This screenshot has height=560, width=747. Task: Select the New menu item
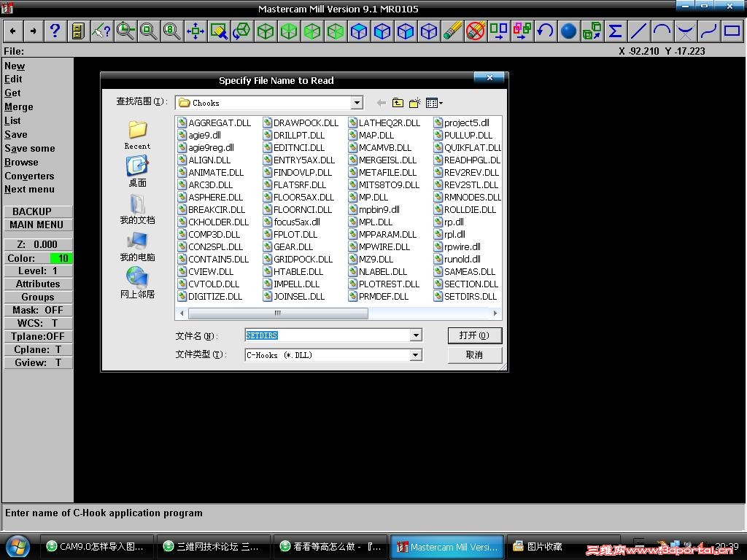pos(15,66)
